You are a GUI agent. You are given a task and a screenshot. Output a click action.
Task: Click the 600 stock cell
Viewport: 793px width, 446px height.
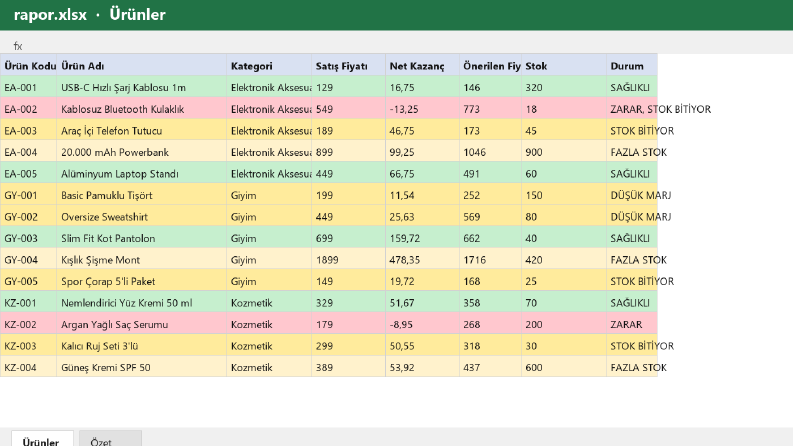click(564, 368)
